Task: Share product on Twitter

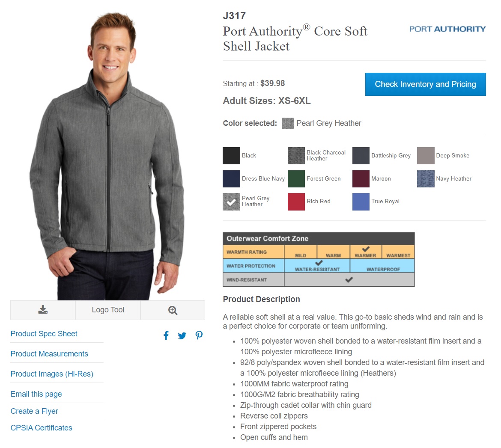Action: click(x=182, y=335)
